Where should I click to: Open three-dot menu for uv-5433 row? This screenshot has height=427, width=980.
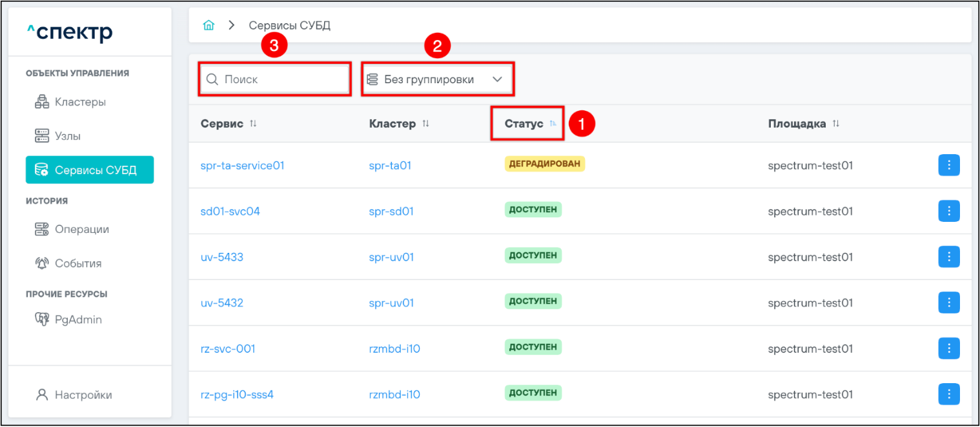click(948, 257)
